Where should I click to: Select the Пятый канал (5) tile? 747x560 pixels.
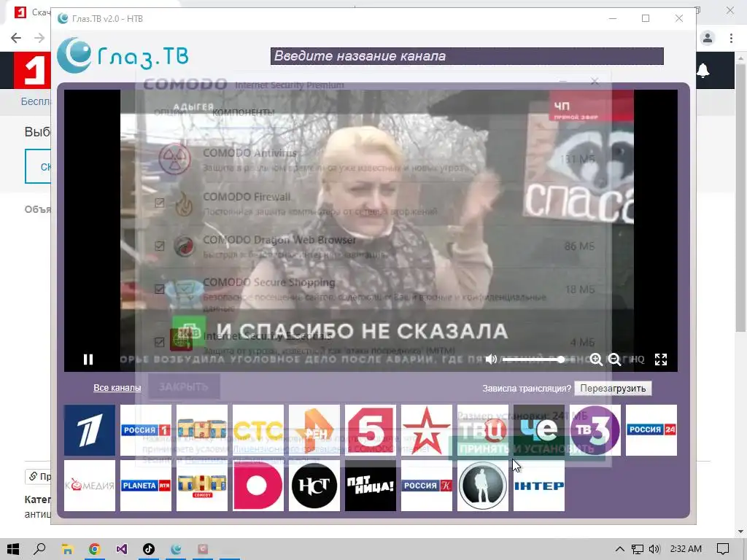[x=371, y=430]
